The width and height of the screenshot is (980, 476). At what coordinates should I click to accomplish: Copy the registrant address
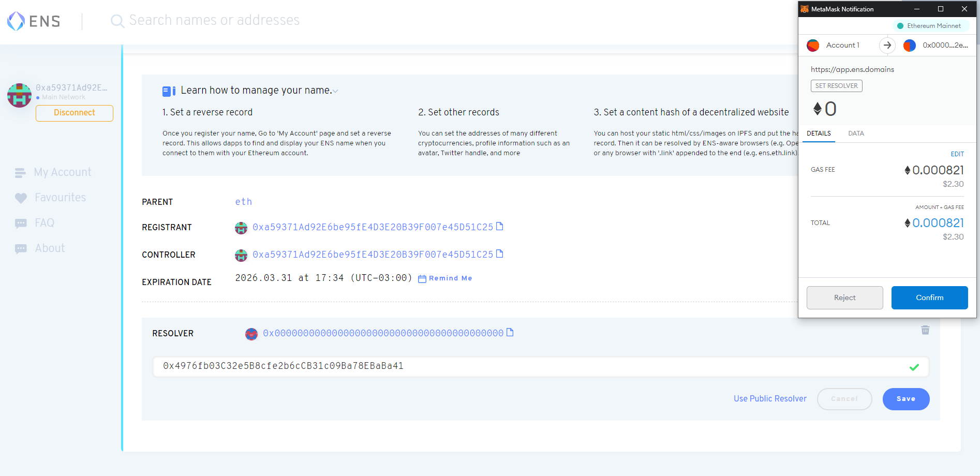click(x=499, y=227)
